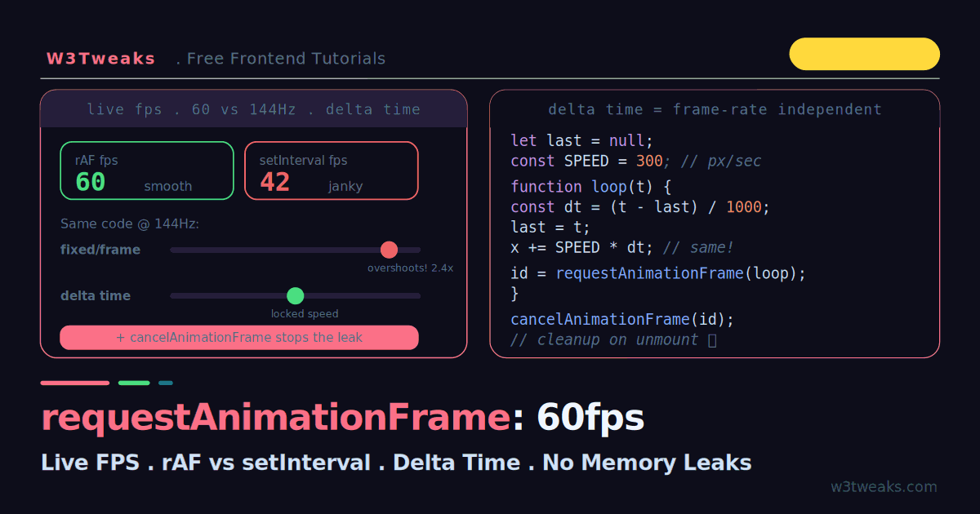Click the 'Free Frontend Tutorials' tagline
This screenshot has width=980, height=514.
286,59
